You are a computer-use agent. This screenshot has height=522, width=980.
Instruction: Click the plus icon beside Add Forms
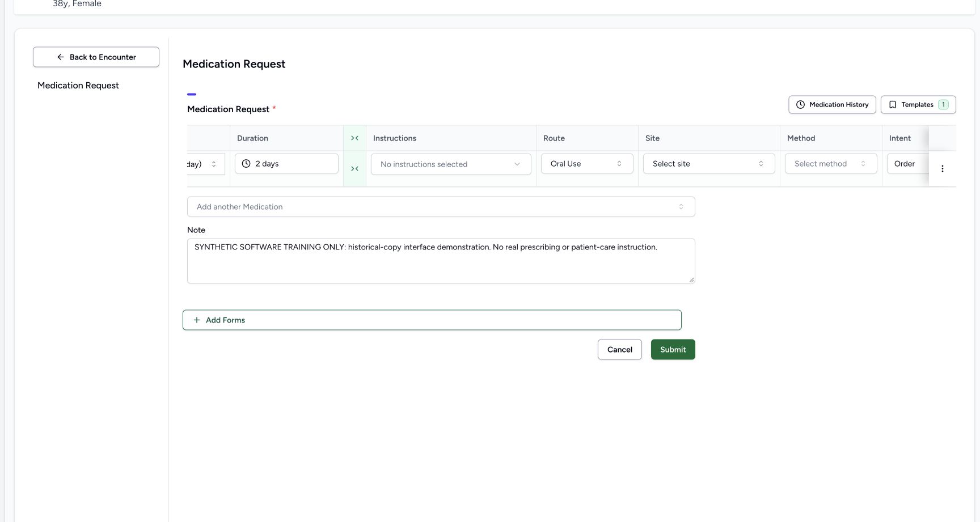coord(197,320)
